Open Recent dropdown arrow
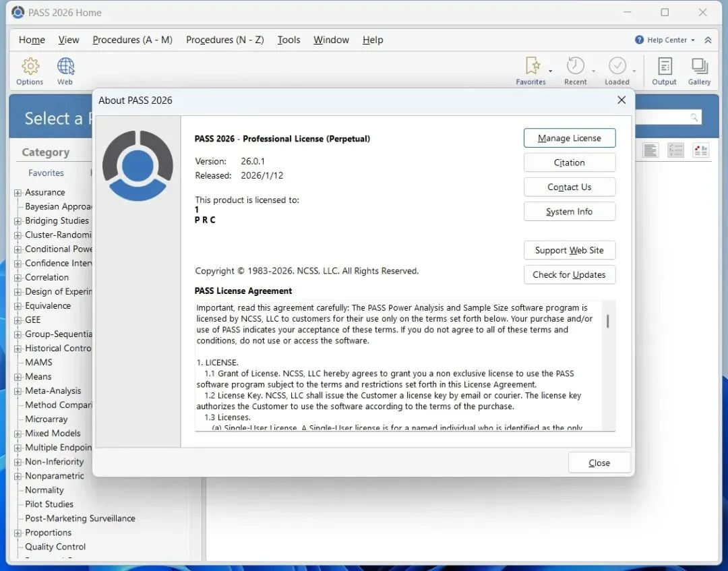 point(593,71)
